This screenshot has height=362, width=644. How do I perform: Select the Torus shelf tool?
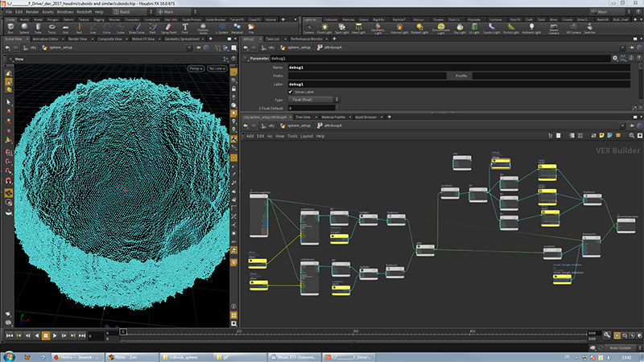coord(52,28)
